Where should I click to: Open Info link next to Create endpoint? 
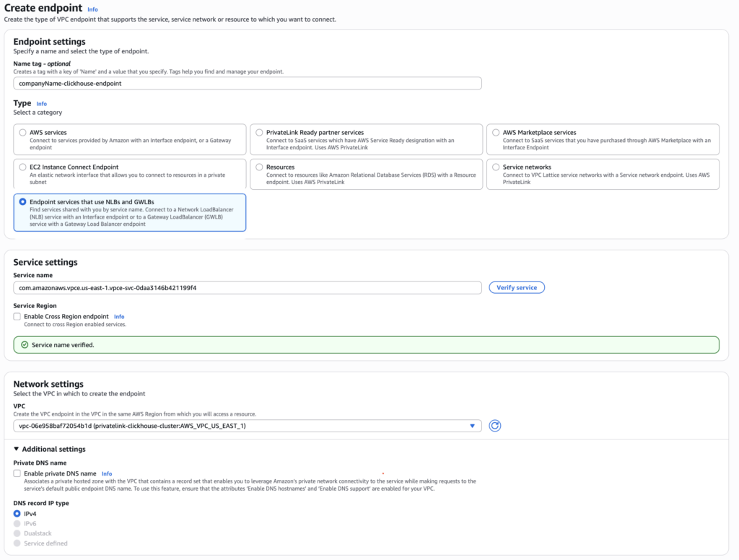[x=92, y=9]
